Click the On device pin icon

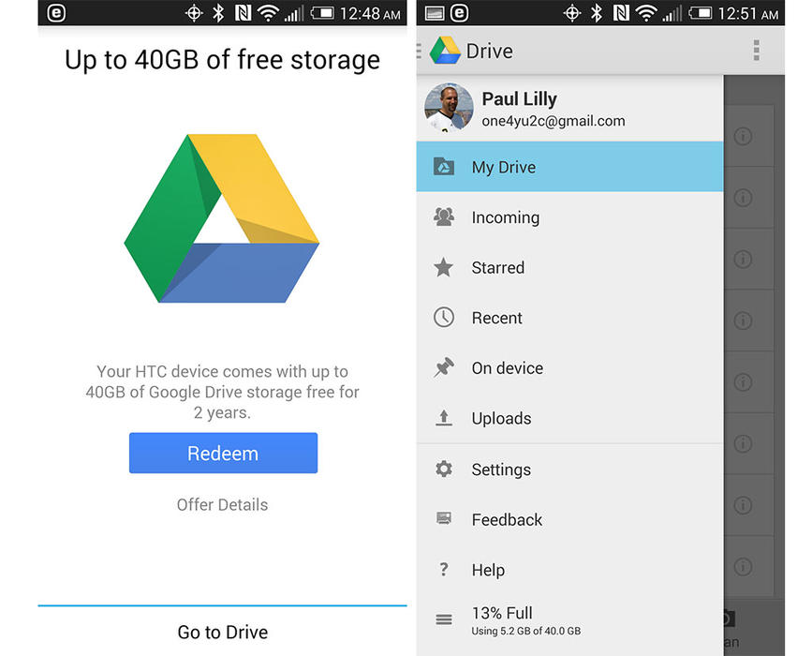444,368
